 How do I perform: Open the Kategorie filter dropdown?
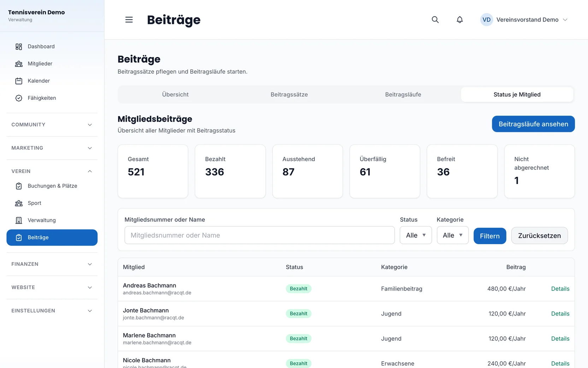453,235
